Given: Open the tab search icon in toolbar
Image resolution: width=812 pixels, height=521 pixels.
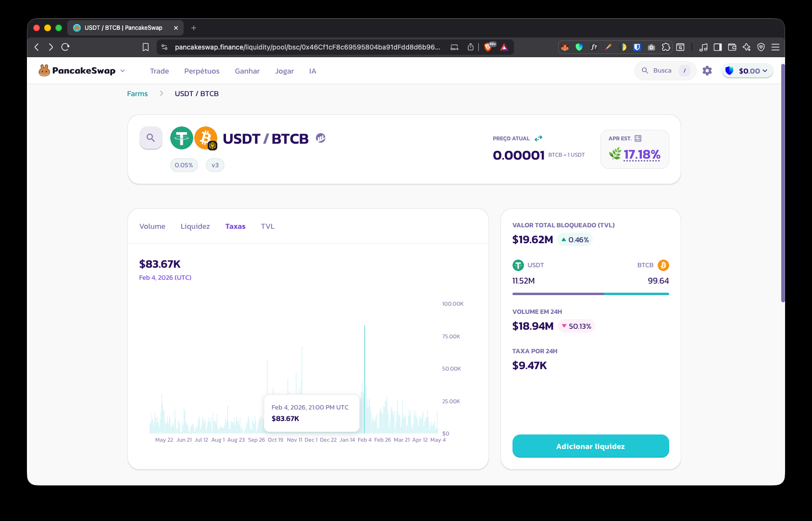Looking at the screenshot, I should pos(680,47).
